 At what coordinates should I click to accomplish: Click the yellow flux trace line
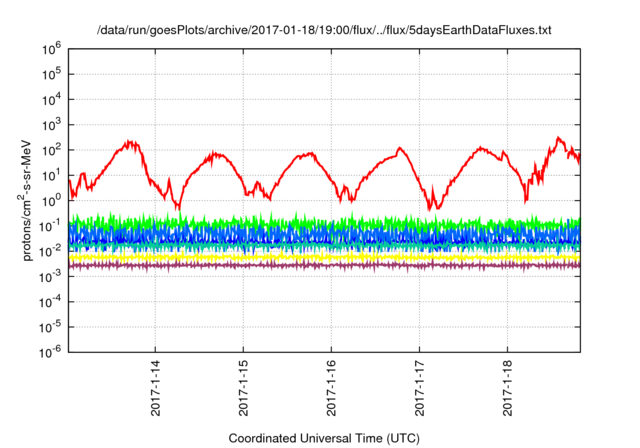[322, 257]
